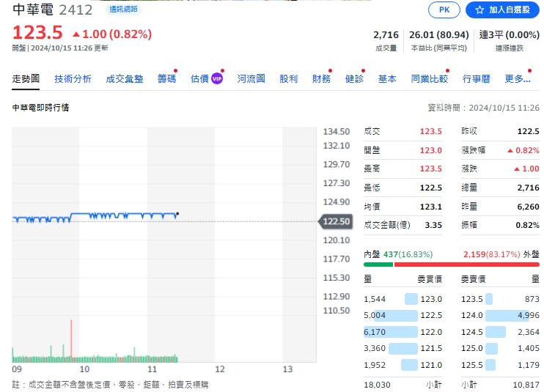Click ask price 125.5 row

[x=500, y=365]
